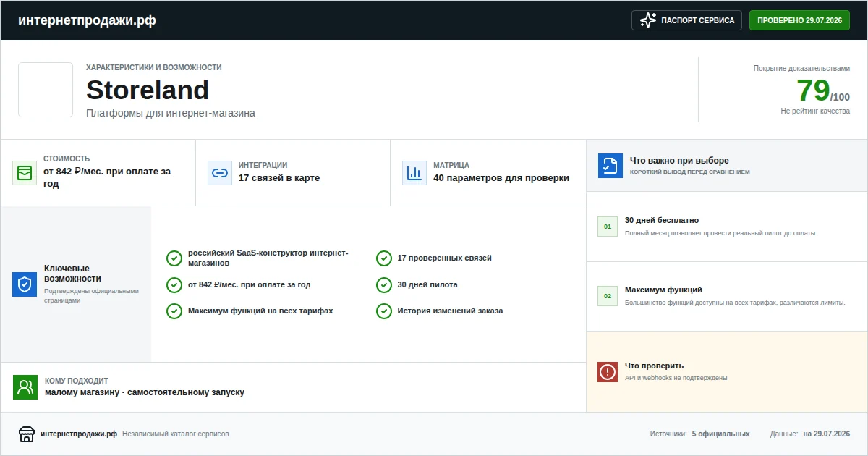This screenshot has height=456, width=868.
Task: Click the 30 дней пилота text
Action: pos(427,284)
